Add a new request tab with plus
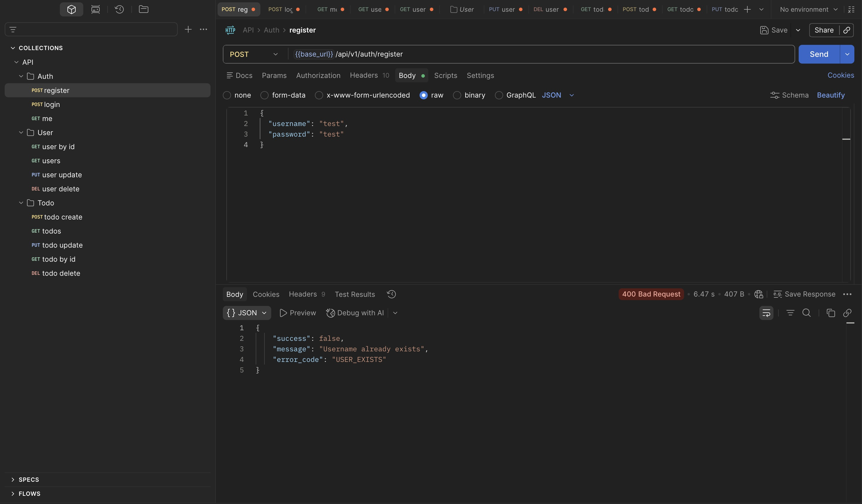This screenshot has width=862, height=504. coord(747,9)
